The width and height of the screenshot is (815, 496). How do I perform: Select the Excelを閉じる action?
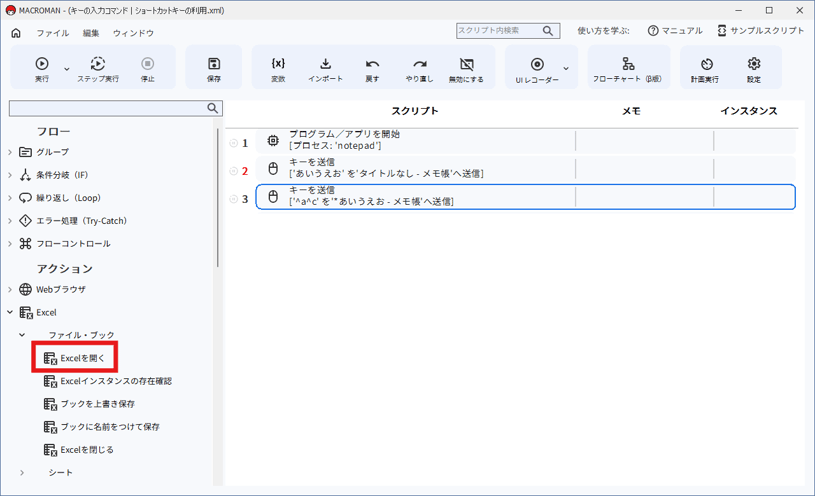(78, 449)
